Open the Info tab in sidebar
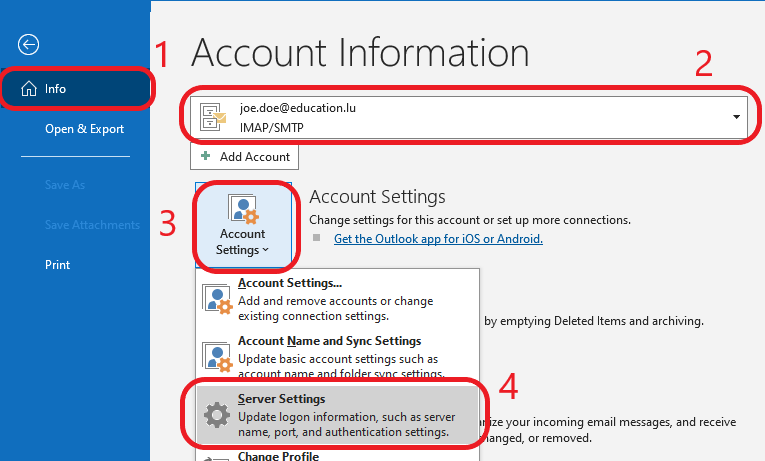Image resolution: width=765 pixels, height=461 pixels. click(x=76, y=89)
